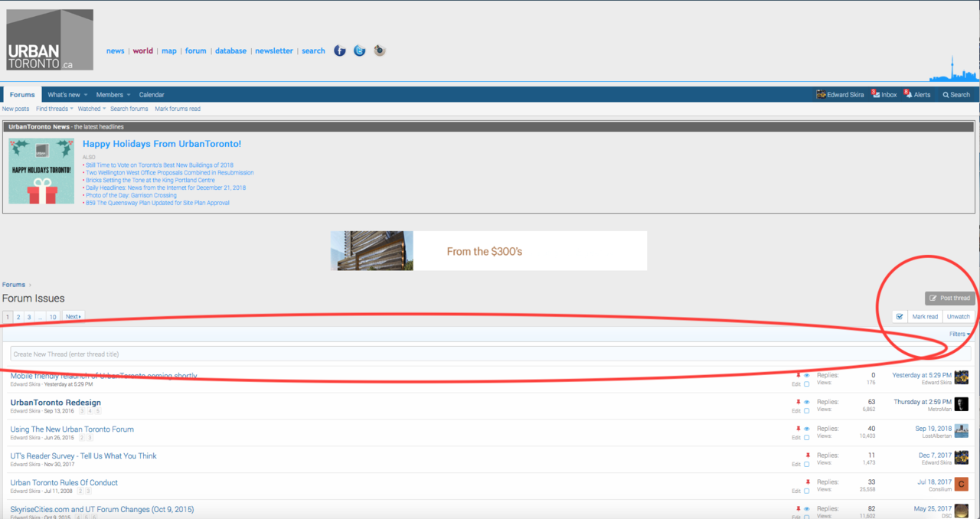Click the Search magnifier in the navbar
The image size is (980, 519).
pyautogui.click(x=946, y=95)
